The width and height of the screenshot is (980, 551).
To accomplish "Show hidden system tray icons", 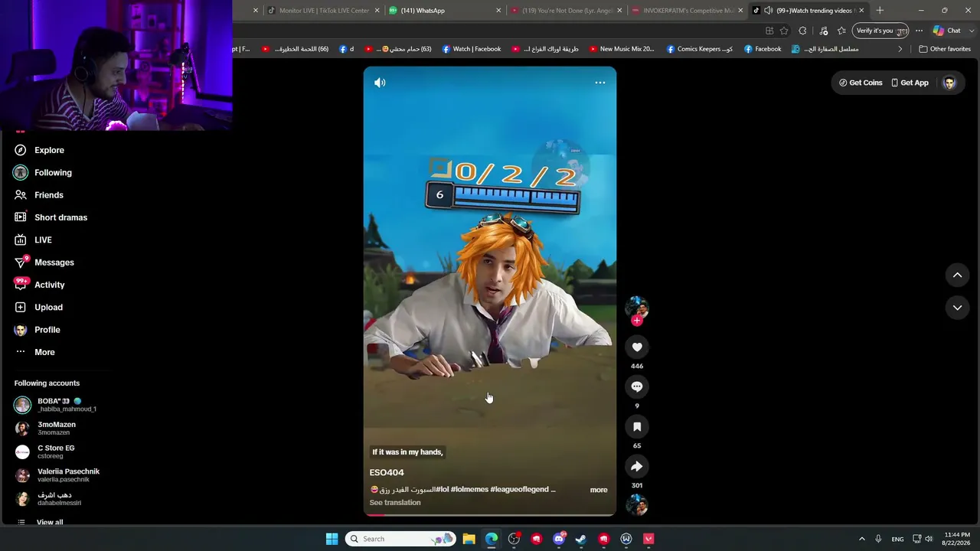I will 861,539.
